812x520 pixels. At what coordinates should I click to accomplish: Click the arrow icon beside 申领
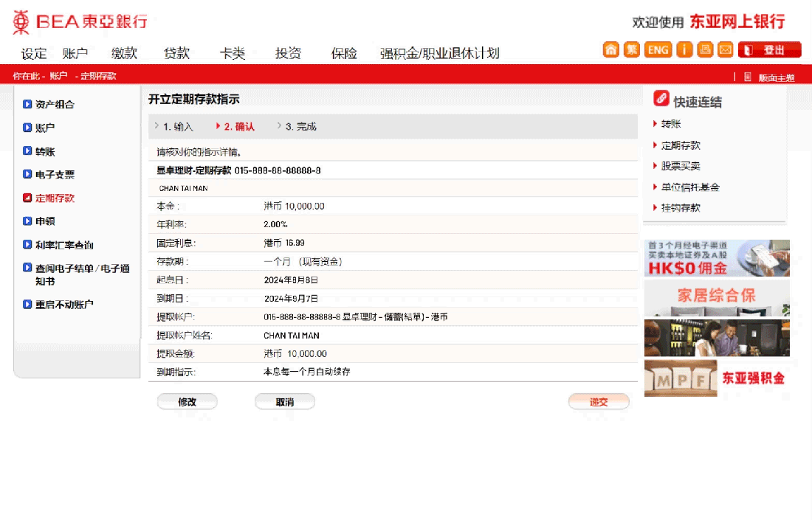coord(27,221)
